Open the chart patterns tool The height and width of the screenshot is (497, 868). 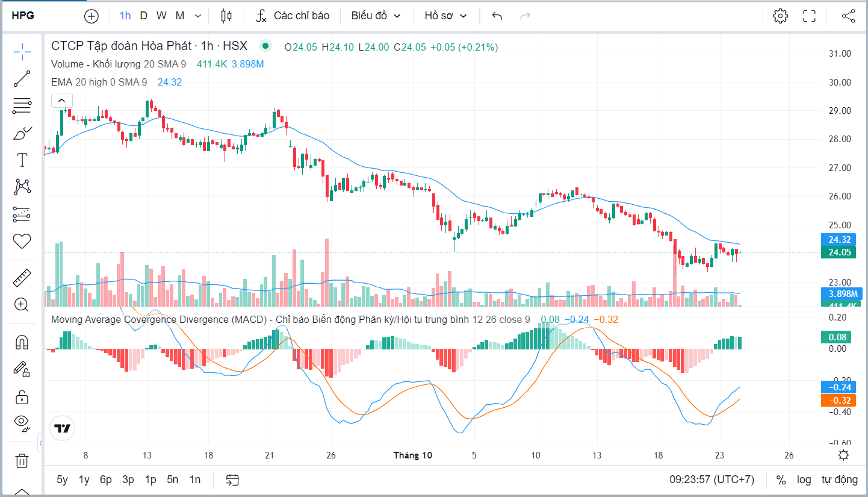click(22, 187)
